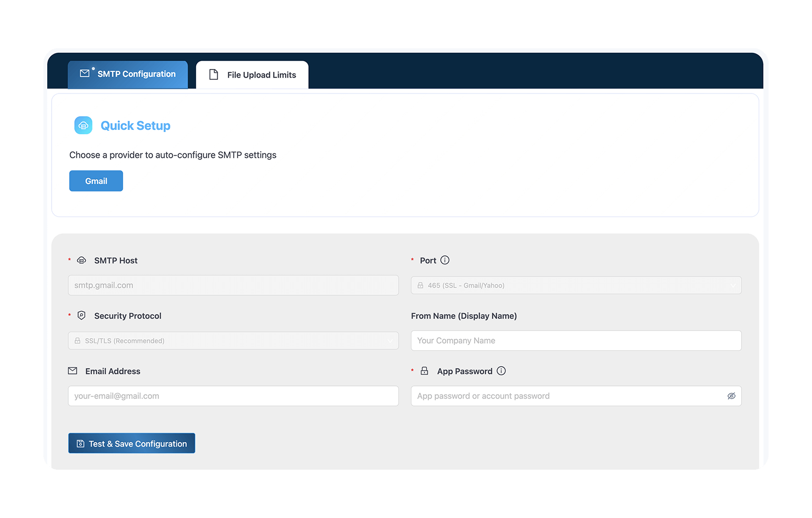The image size is (812, 518).
Task: Open the Port info tooltip icon
Action: 445,260
